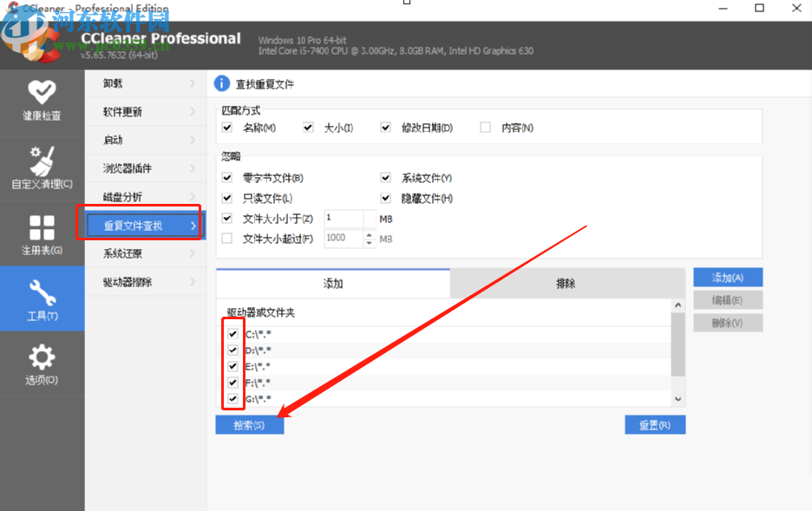This screenshot has width=812, height=511.
Task: Click the 删除(V) button
Action: click(x=728, y=323)
